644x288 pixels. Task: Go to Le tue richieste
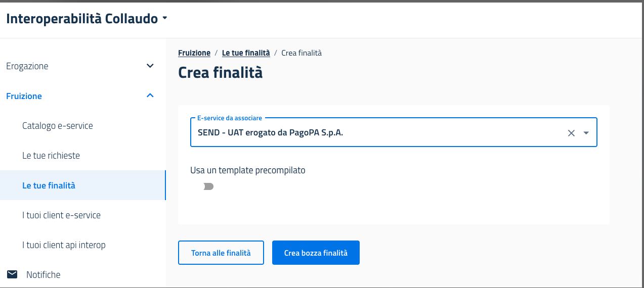(51, 156)
